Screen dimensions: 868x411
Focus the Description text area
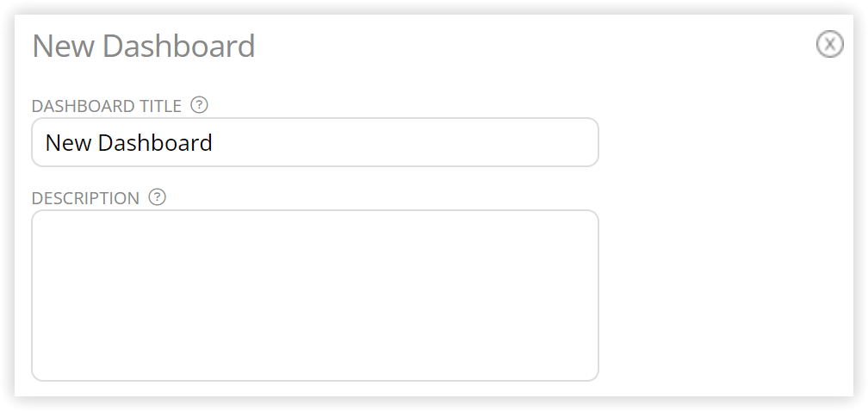pos(315,296)
